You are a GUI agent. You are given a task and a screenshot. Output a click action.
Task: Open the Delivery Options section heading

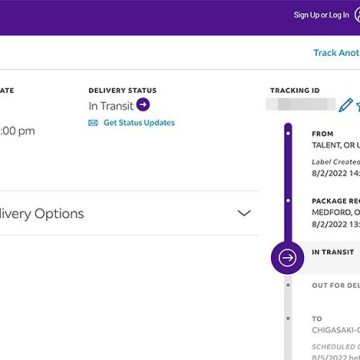pyautogui.click(x=42, y=214)
